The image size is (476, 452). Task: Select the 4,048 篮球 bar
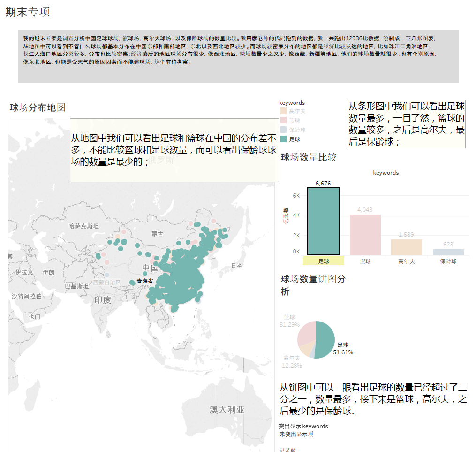[x=365, y=235]
